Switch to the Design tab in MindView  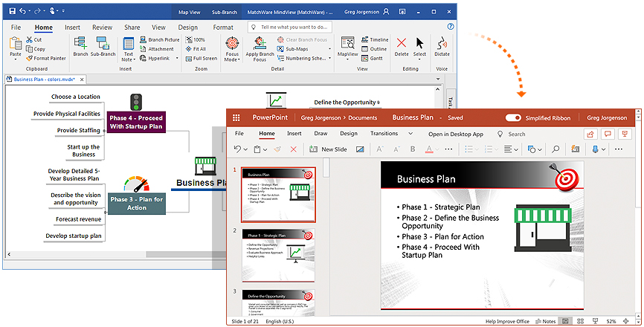point(187,27)
